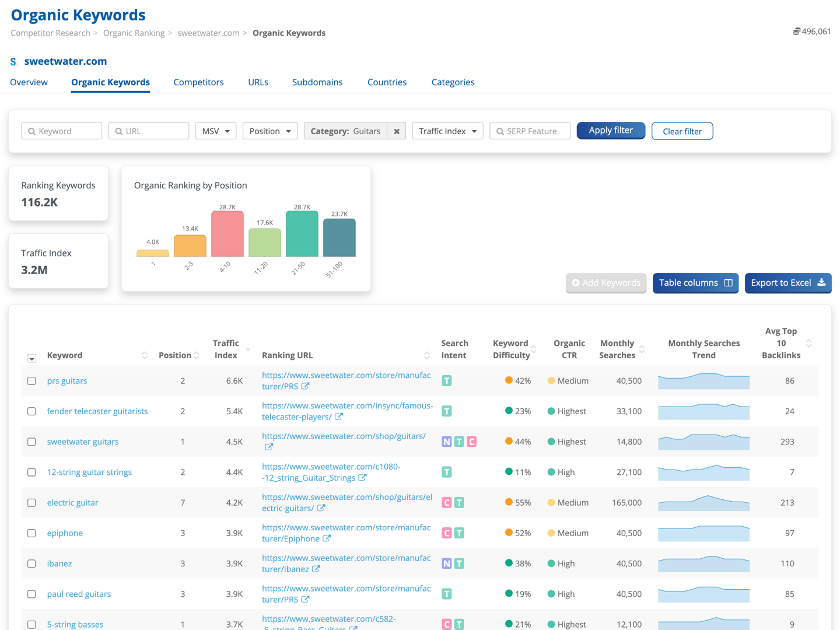Open Table columns settings
Screen dimensions: 840x630
pyautogui.click(x=695, y=283)
